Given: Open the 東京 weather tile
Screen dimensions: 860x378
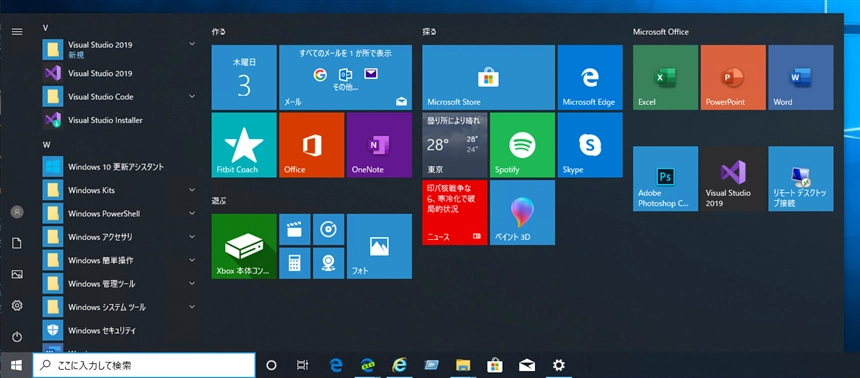Looking at the screenshot, I should 455,145.
